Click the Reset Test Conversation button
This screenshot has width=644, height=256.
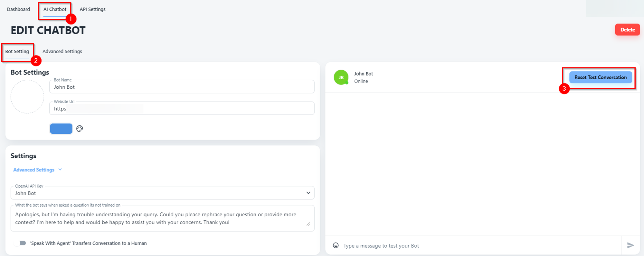(600, 77)
